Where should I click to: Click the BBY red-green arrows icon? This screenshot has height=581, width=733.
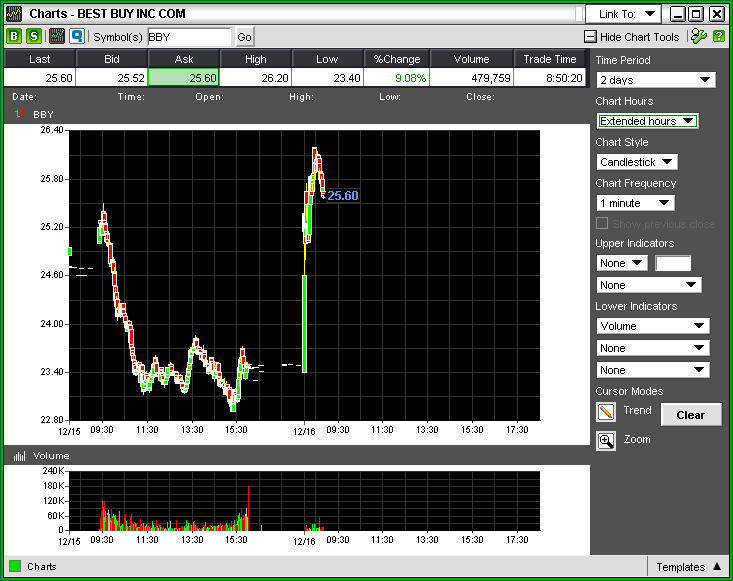(20, 113)
